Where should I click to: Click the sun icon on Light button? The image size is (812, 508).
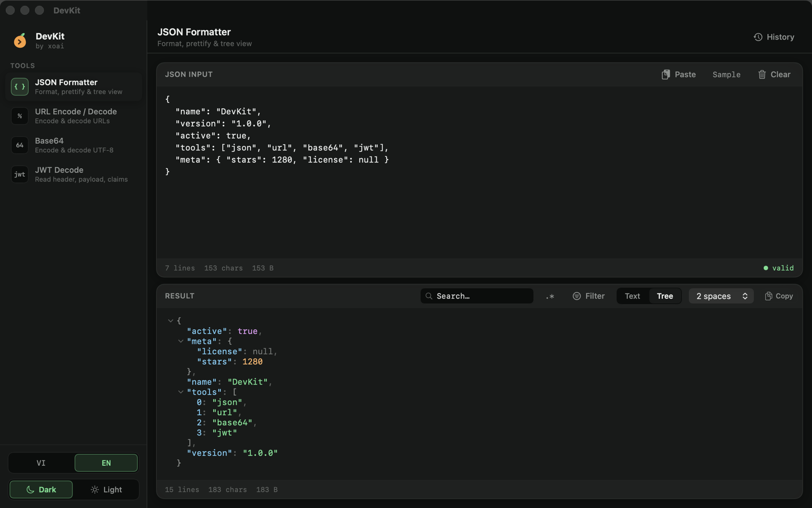coord(95,490)
